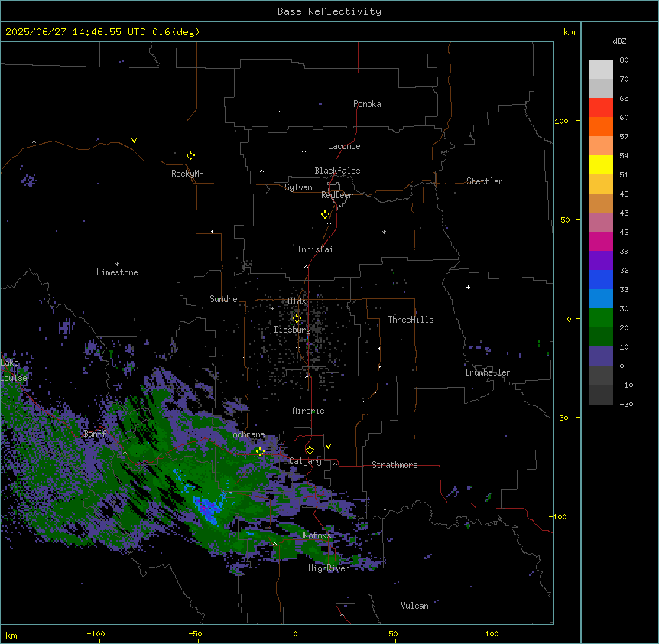
Task: Click the 57 value in dBZ legend
Action: 624,137
